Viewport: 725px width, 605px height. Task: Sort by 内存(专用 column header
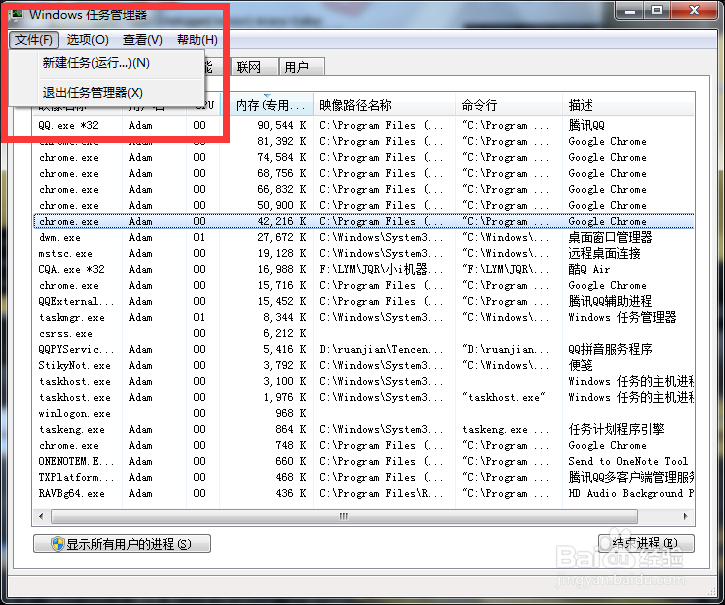pos(267,105)
